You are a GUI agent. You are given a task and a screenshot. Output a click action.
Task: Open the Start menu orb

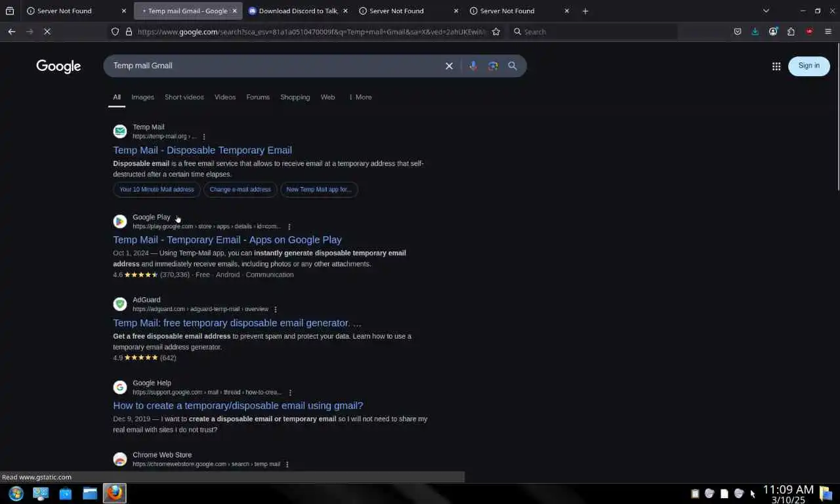point(16,493)
